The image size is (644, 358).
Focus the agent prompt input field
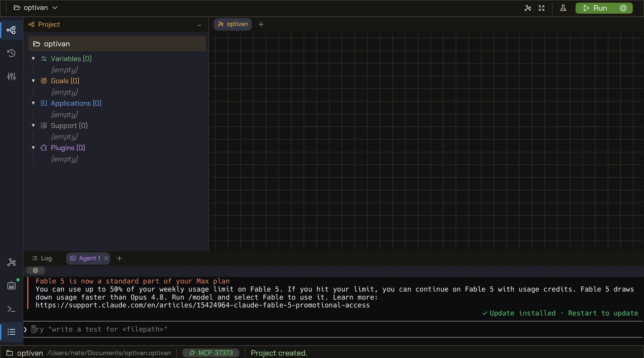coord(333,329)
